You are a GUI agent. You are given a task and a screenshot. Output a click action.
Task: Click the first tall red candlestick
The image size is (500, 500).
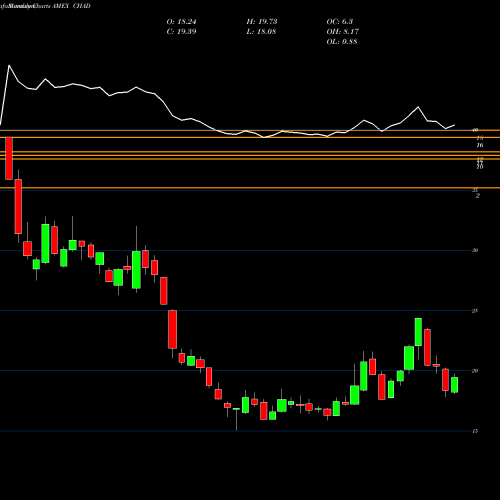[x=9, y=158]
